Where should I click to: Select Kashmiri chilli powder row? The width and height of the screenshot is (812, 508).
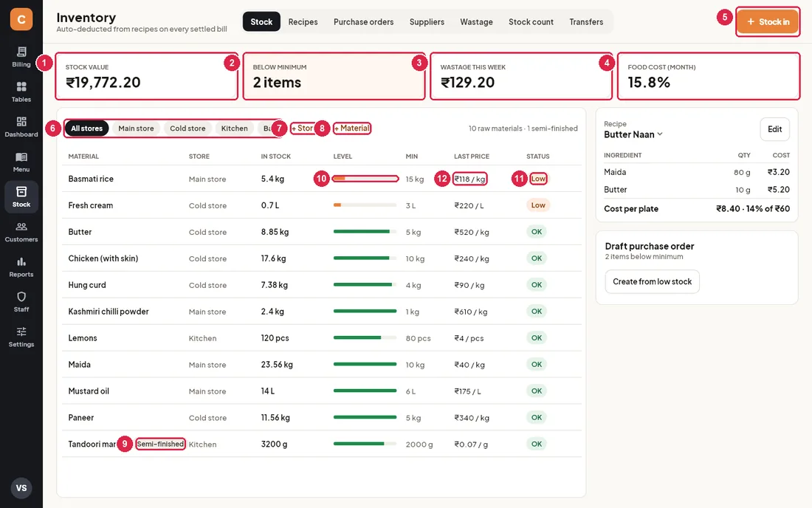[x=322, y=311]
